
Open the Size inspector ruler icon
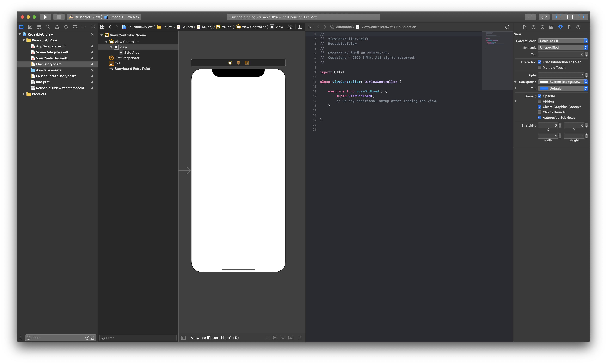pos(569,27)
